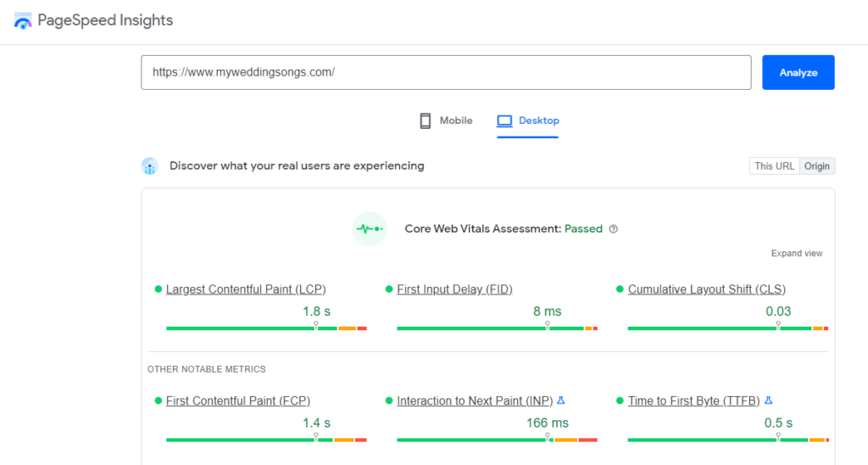Click the INP value 166 ms
This screenshot has height=465, width=868.
pyautogui.click(x=548, y=423)
